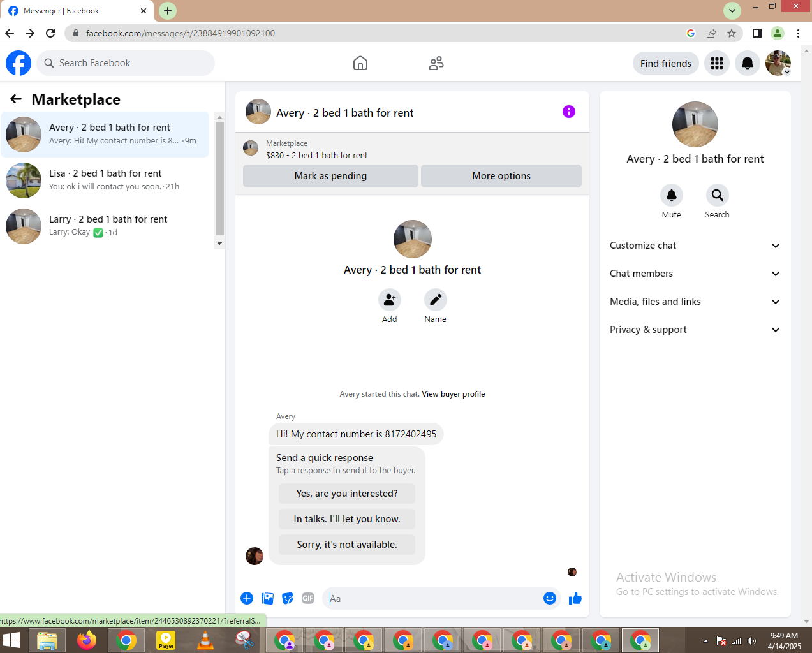Open more actions plus icon in composer
Viewport: 812px width, 653px height.
click(x=247, y=598)
